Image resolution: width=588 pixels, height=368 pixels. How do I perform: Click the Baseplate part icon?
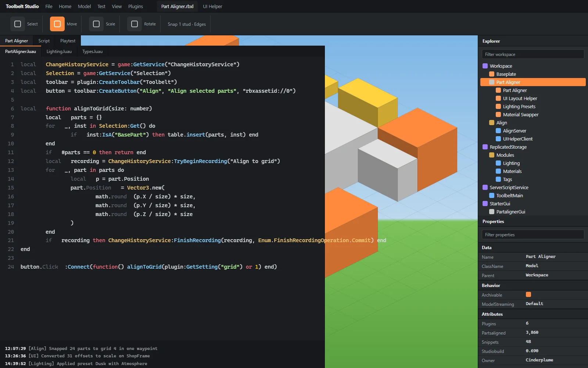[x=492, y=74]
